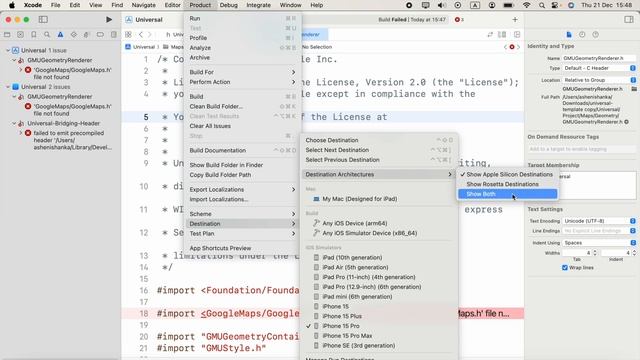Expand the failed to emit precompiled header error

click(21, 133)
